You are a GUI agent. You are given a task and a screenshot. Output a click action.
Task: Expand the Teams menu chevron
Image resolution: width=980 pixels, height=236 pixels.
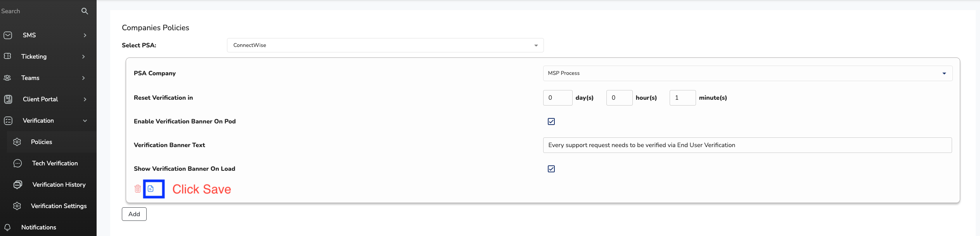click(83, 78)
